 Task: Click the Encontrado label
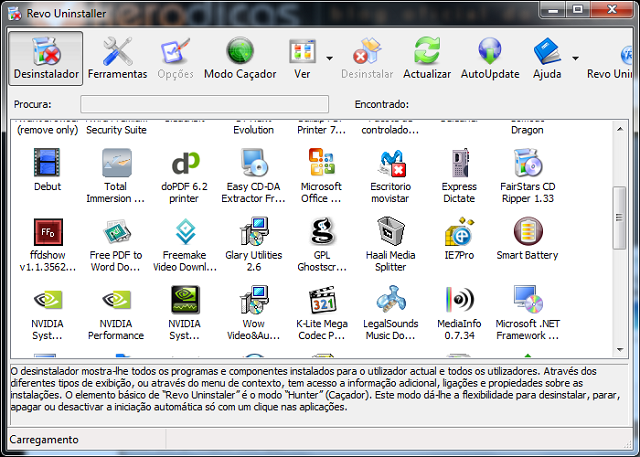382,104
